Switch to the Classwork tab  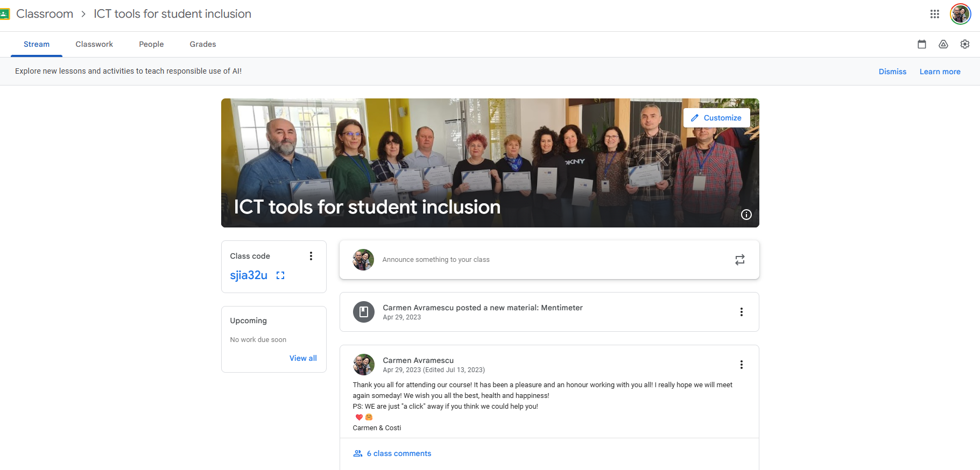pos(94,44)
